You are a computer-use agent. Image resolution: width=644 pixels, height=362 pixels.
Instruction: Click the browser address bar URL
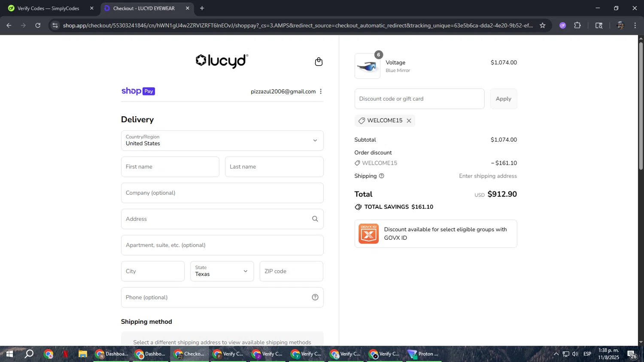tap(298, 25)
